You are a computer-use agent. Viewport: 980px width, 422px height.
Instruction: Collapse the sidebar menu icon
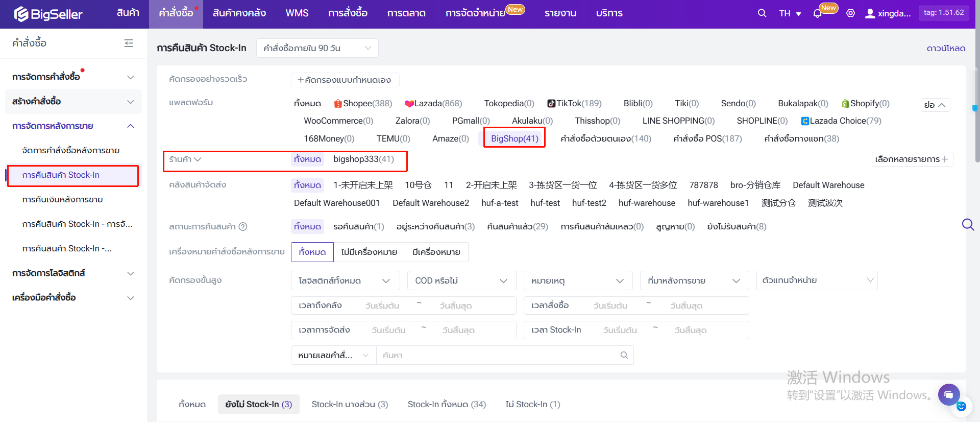tap(129, 43)
